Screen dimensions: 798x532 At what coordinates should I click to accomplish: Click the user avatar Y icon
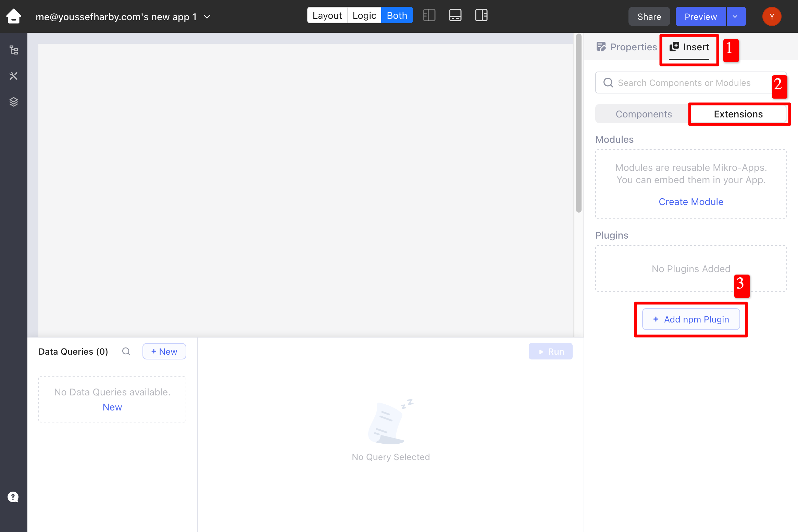point(772,16)
